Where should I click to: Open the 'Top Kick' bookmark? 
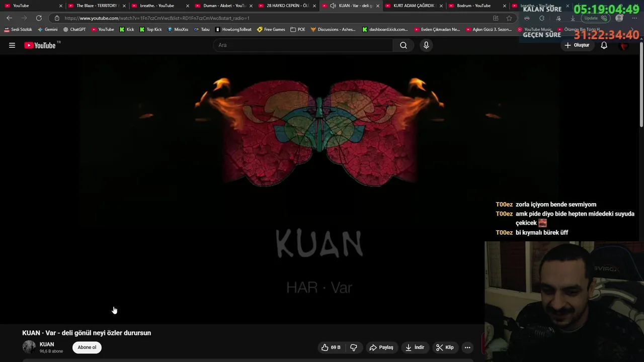[x=151, y=30]
